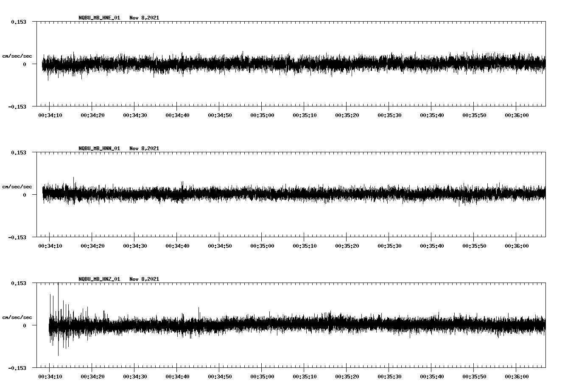Click the 0 zero-line label on HNZ plot
576x392 pixels.
click(25, 325)
